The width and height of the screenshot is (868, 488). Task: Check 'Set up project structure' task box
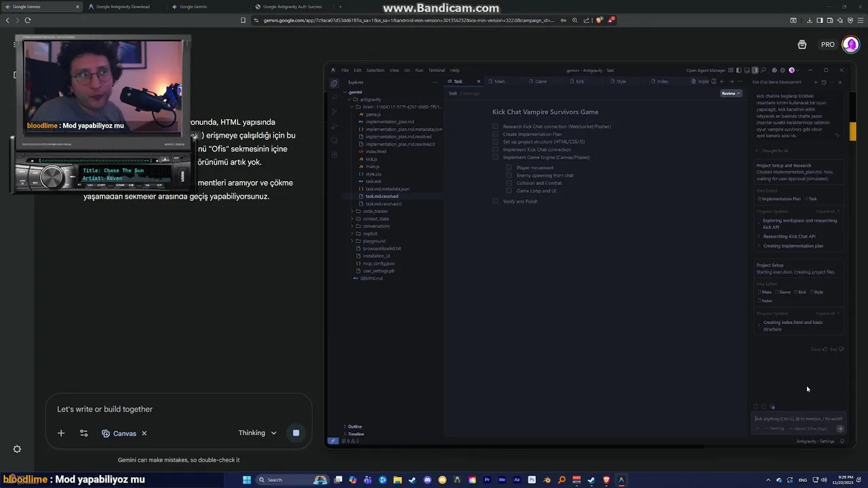[x=495, y=142]
